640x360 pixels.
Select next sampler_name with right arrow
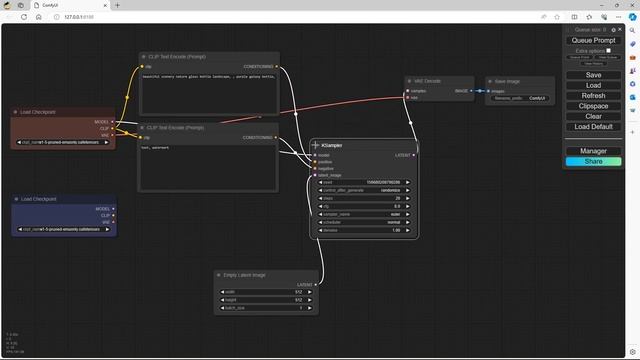pyautogui.click(x=407, y=214)
